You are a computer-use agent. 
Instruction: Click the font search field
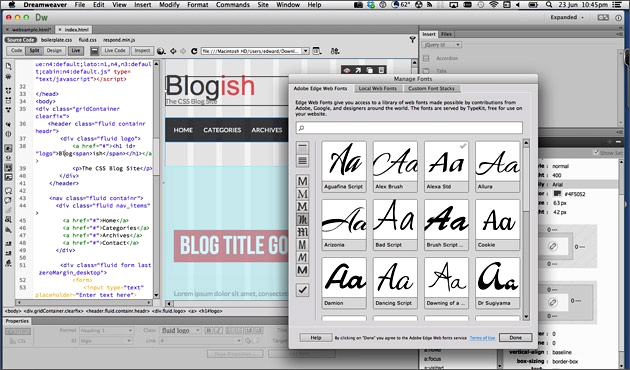[x=409, y=128]
